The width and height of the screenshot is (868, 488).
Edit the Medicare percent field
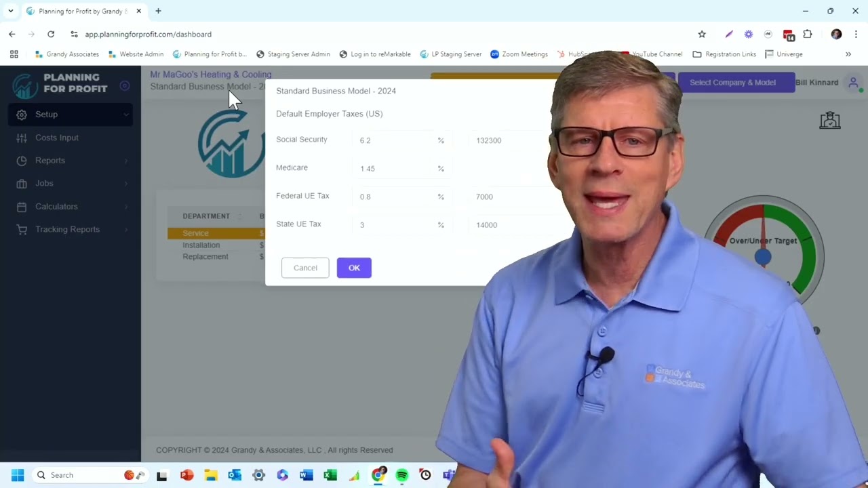[401, 168]
